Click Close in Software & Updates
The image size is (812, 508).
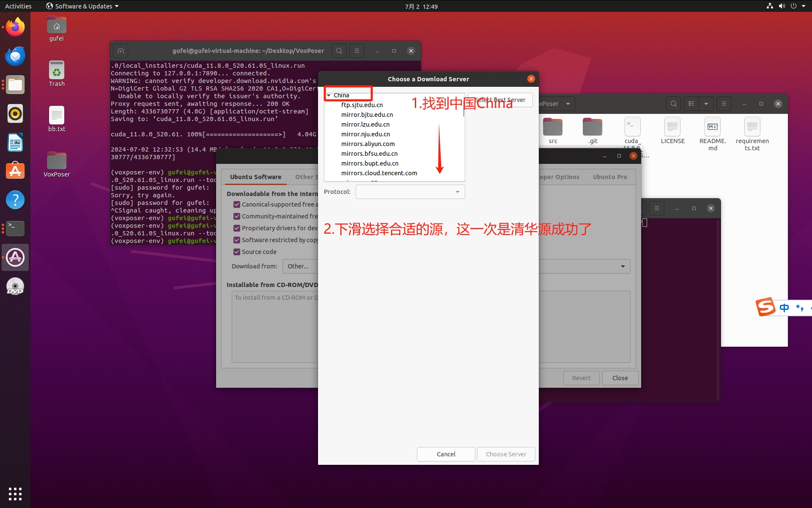click(x=620, y=378)
